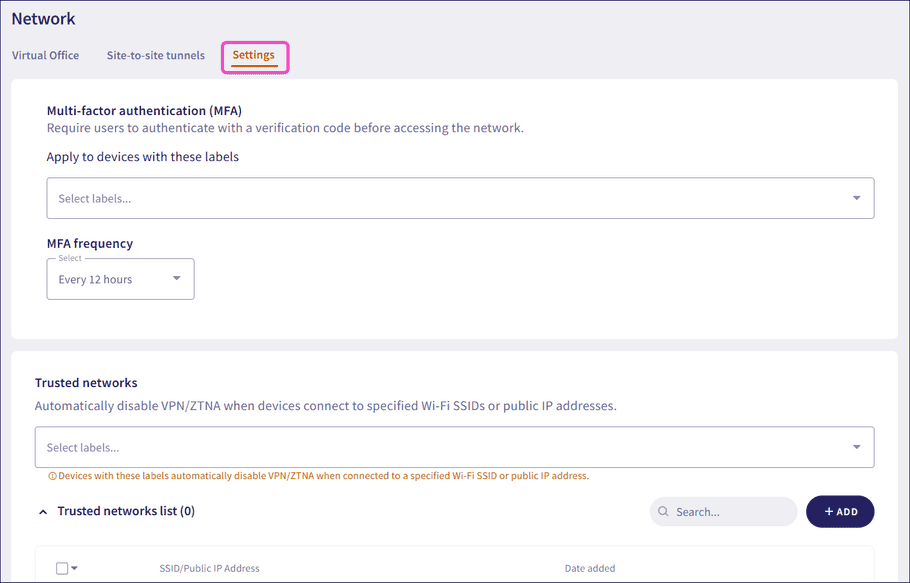Check the select-all checkbox in the table header
This screenshot has width=910, height=583.
tap(61, 567)
